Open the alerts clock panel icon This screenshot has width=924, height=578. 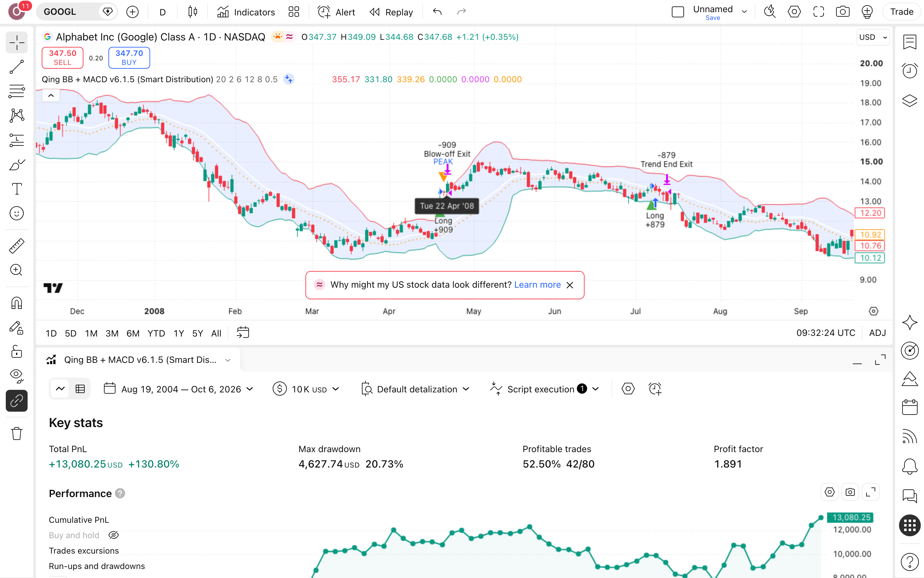click(910, 71)
